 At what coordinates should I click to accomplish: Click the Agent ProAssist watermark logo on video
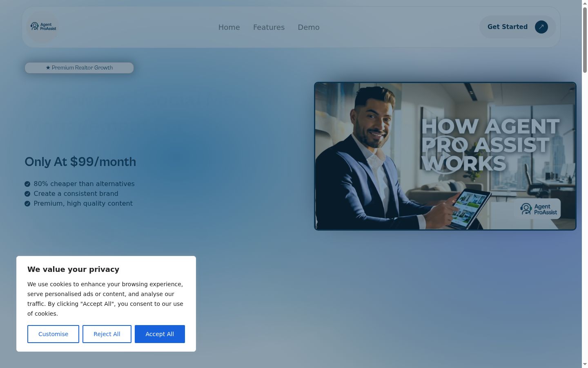click(x=537, y=209)
